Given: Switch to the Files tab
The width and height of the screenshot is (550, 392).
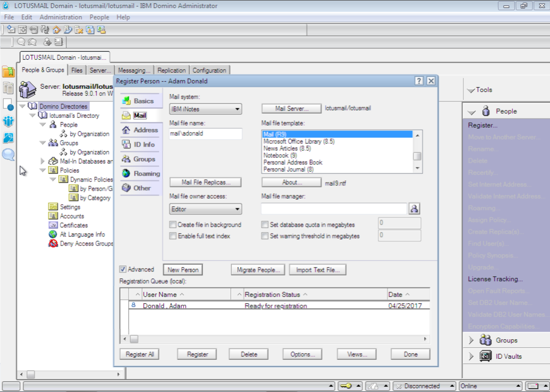Looking at the screenshot, I should click(77, 70).
